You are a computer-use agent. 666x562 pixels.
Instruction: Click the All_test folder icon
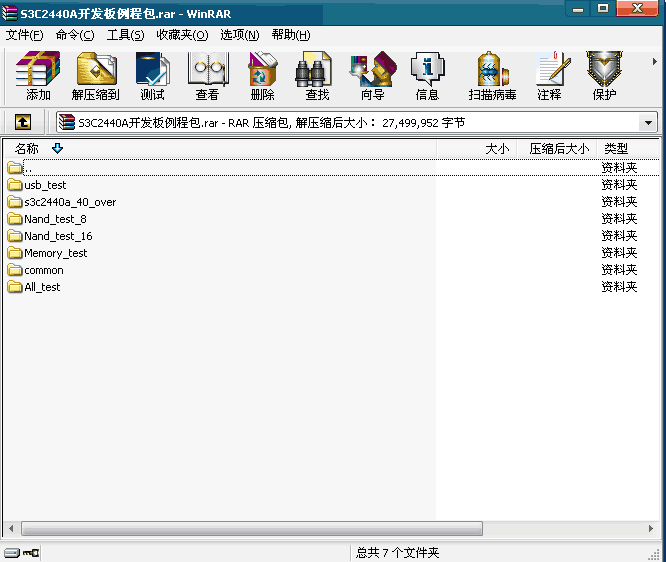(14, 287)
